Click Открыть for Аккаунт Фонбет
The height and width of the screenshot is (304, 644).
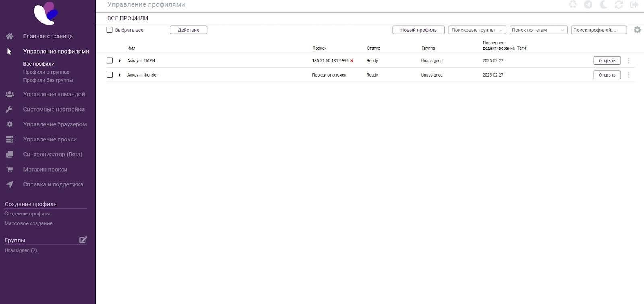[607, 75]
